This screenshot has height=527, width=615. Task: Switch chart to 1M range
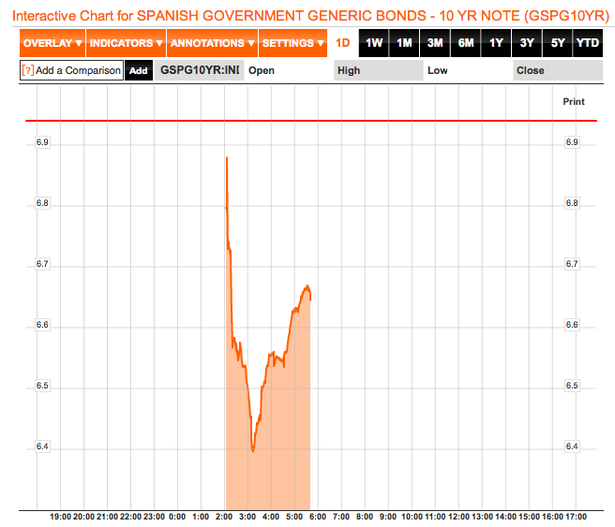[x=404, y=43]
